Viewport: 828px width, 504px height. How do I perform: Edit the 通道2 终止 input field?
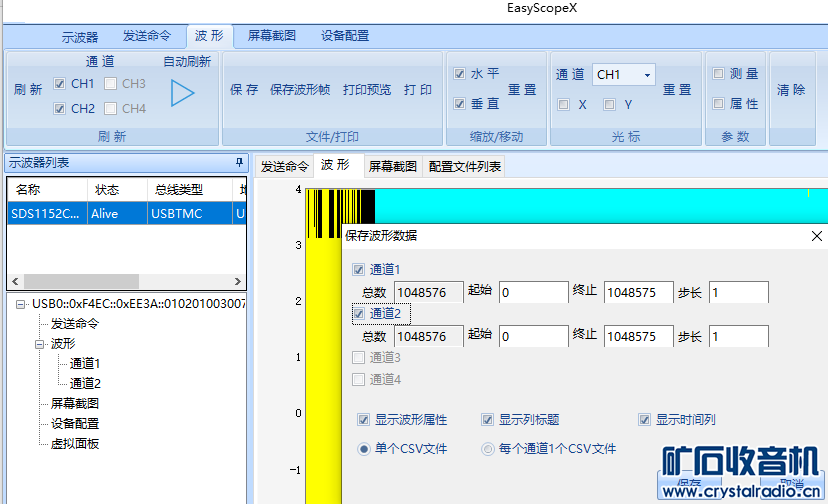point(638,336)
